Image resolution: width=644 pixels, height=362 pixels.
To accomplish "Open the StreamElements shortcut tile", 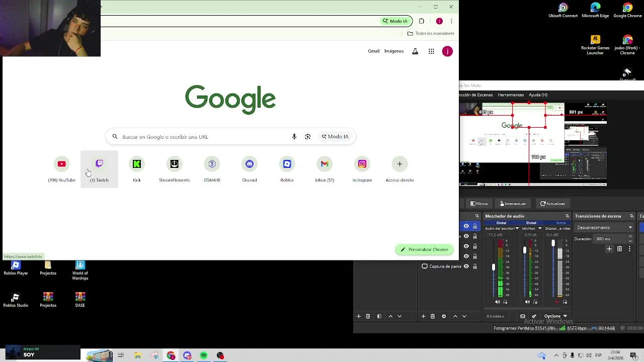I will point(174,169).
